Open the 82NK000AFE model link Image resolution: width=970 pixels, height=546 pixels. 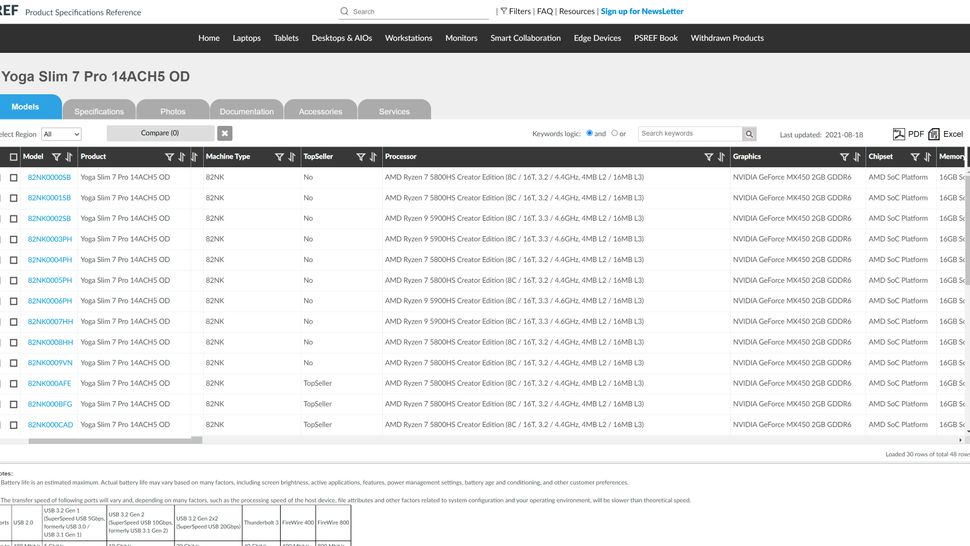(x=49, y=383)
